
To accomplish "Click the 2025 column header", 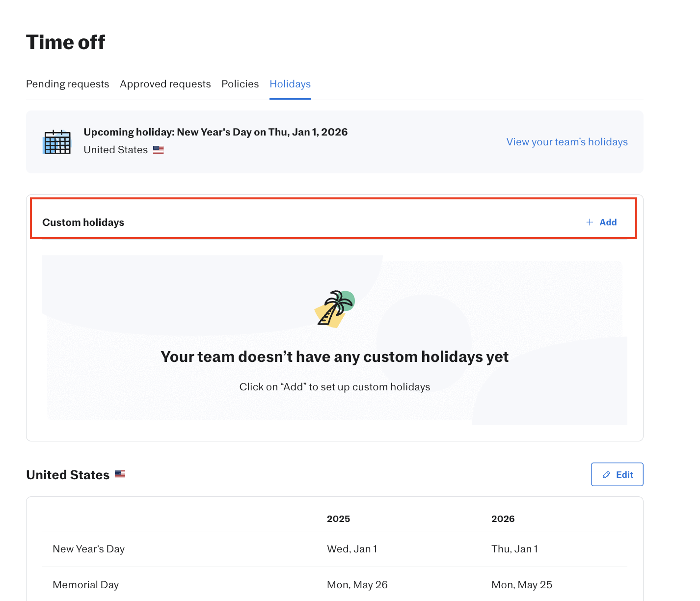I will pos(338,519).
